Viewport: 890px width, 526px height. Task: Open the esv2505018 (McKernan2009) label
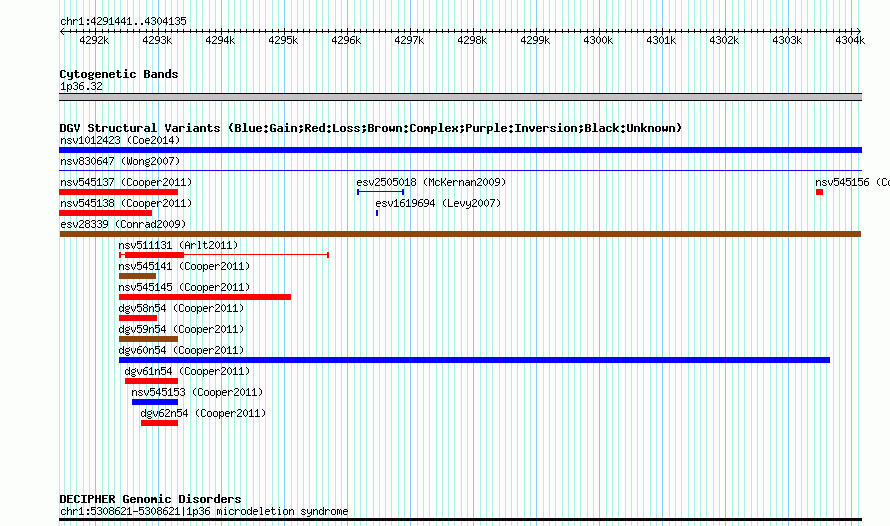click(x=431, y=182)
